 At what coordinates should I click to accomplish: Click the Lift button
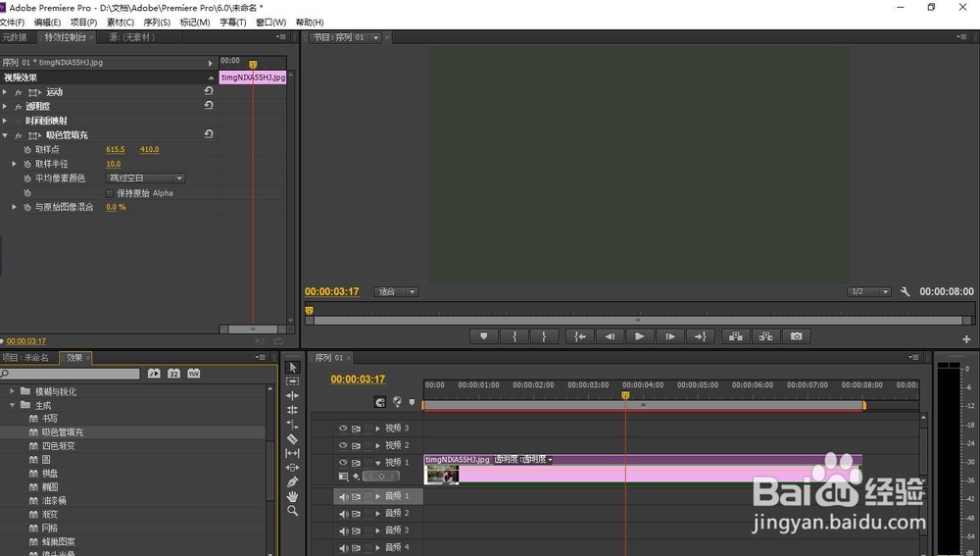736,336
